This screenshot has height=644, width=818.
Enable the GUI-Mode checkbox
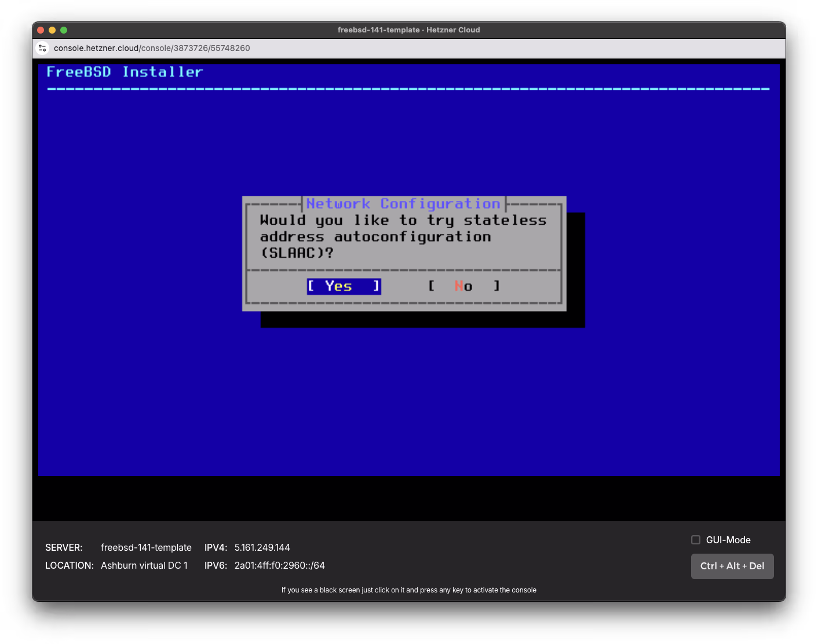click(x=695, y=539)
